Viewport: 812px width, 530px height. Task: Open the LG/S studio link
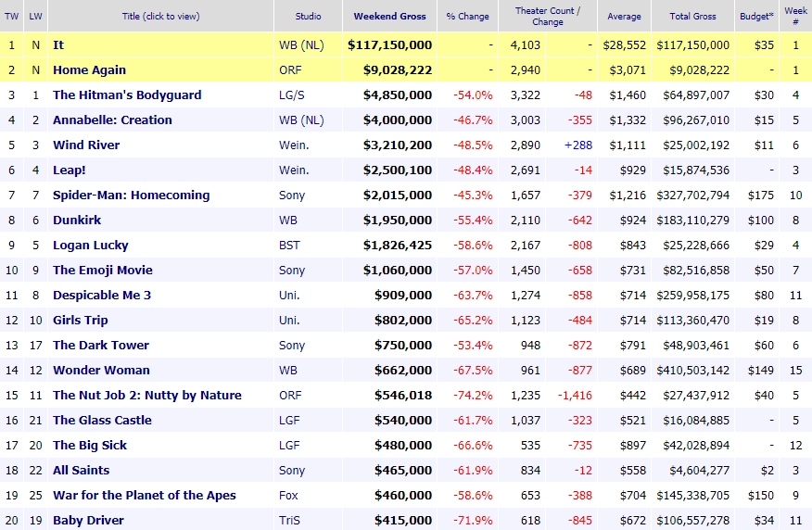[x=292, y=95]
